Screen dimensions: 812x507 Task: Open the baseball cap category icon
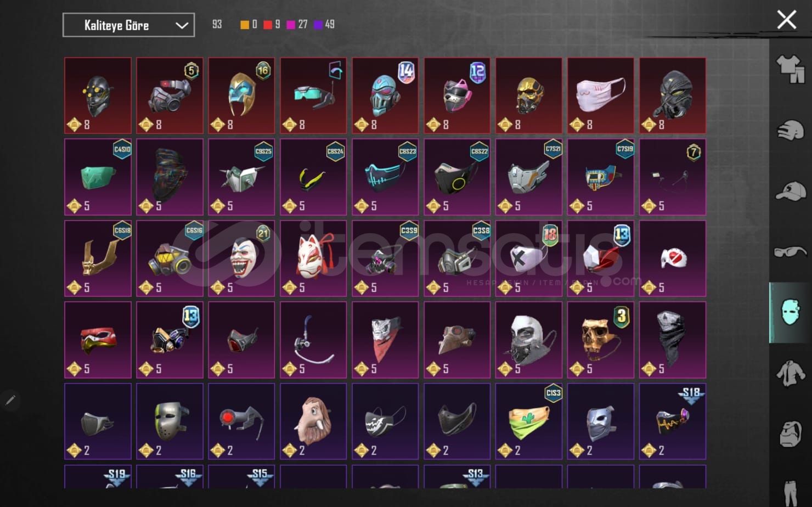click(x=790, y=191)
